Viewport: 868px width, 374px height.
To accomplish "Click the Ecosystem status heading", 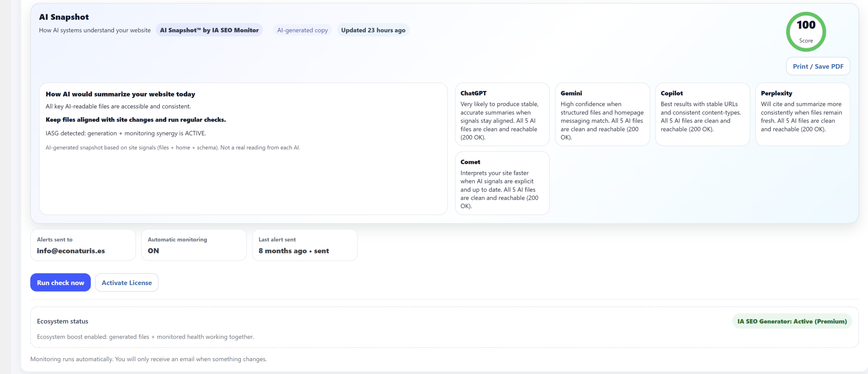I will point(62,321).
